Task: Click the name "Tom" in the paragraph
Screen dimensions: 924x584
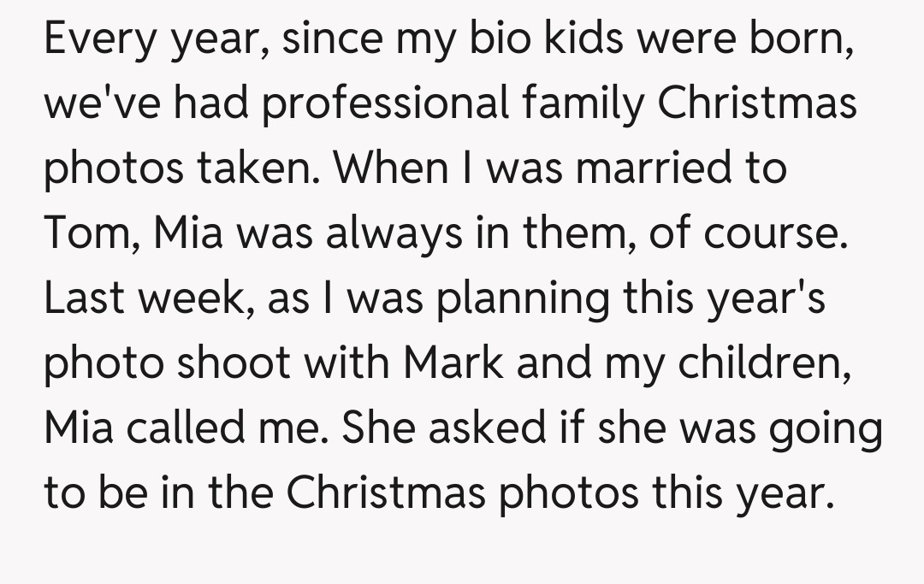Action: point(81,233)
